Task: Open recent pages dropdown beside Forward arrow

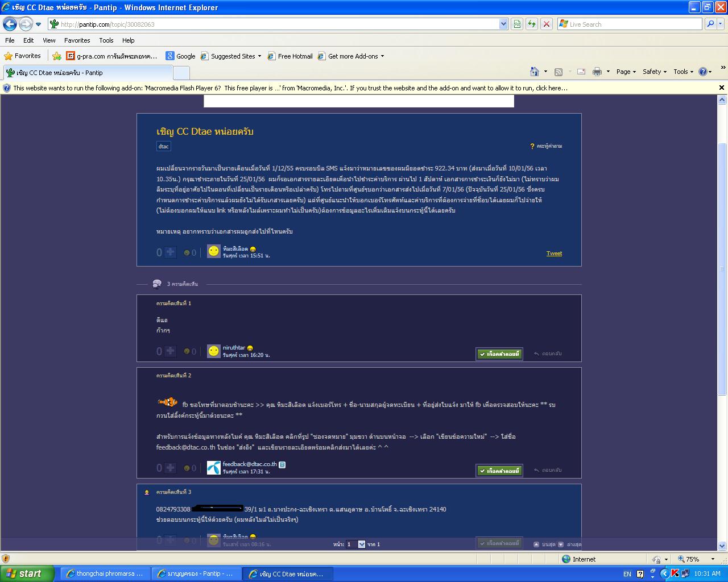Action: tap(38, 24)
